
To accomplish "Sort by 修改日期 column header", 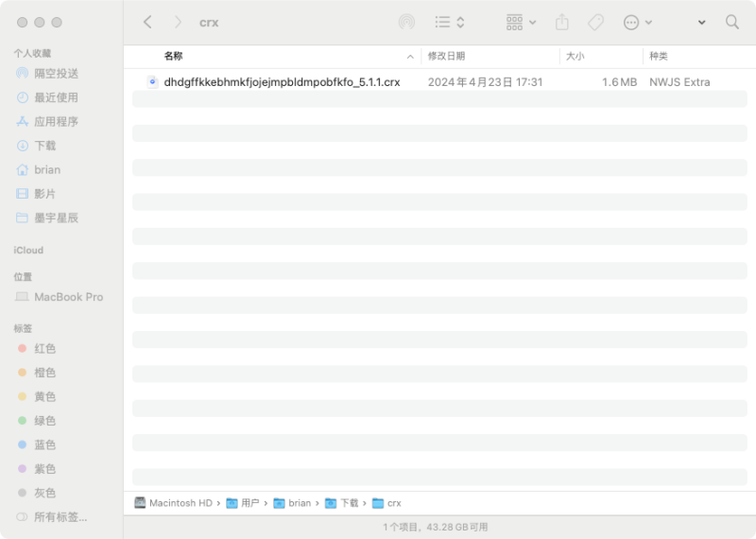I will 446,57.
